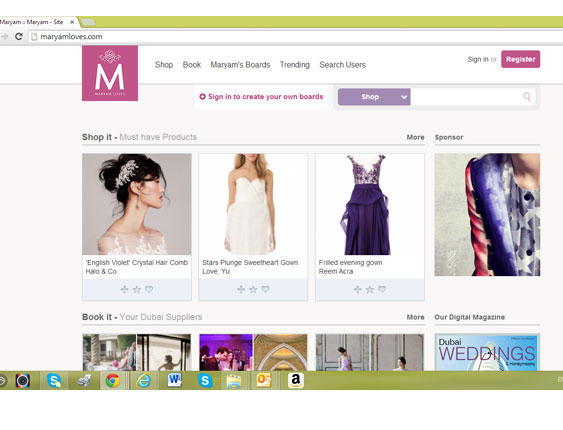The image size is (563, 430).
Task: Open the Trending menu item
Action: (x=295, y=65)
